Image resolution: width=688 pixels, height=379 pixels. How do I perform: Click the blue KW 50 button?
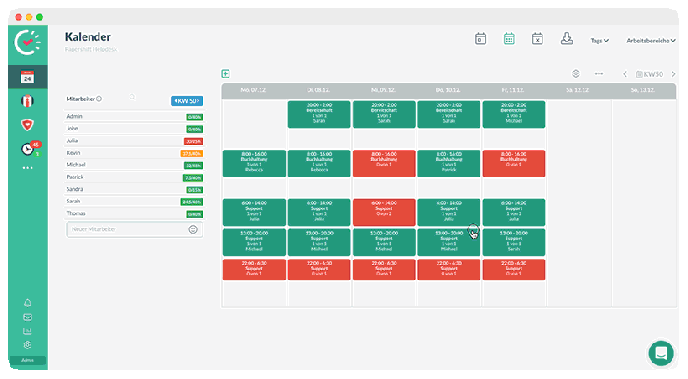[x=187, y=101]
